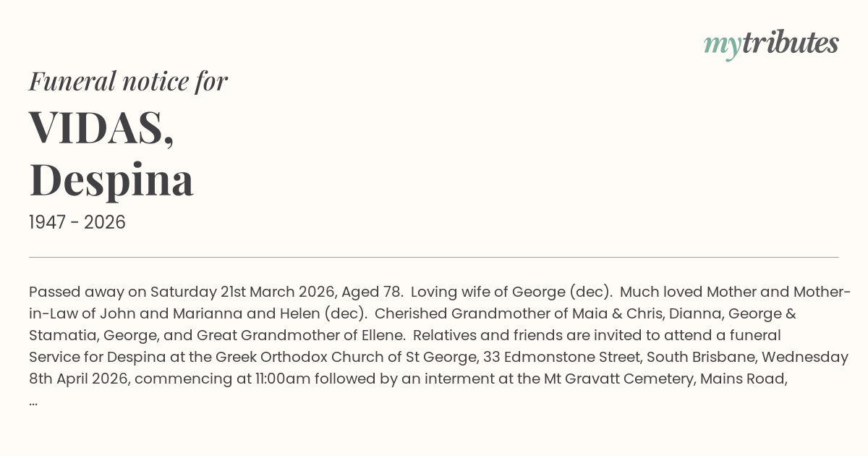Viewport: 868px width, 456px height.
Task: Click the surname VIDAS in the title
Action: click(101, 127)
